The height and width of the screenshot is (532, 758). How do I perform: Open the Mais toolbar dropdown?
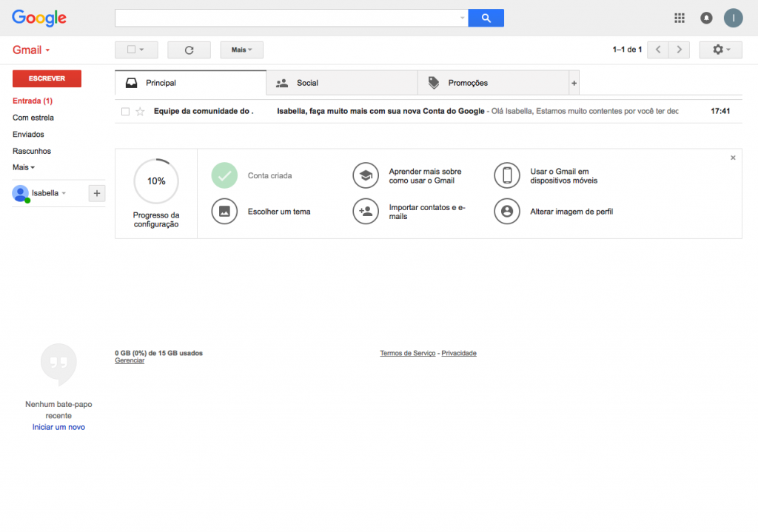coord(242,50)
